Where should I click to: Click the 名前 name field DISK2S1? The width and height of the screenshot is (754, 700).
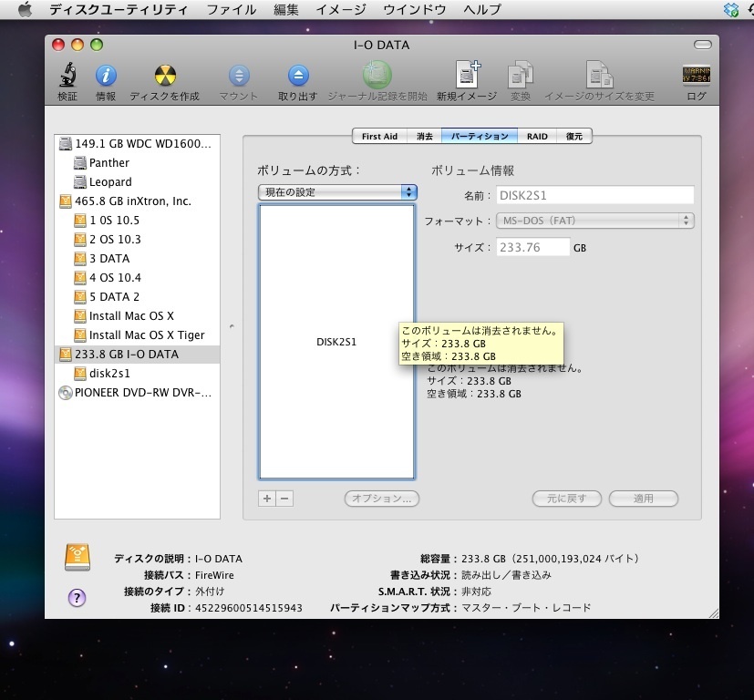(x=595, y=195)
